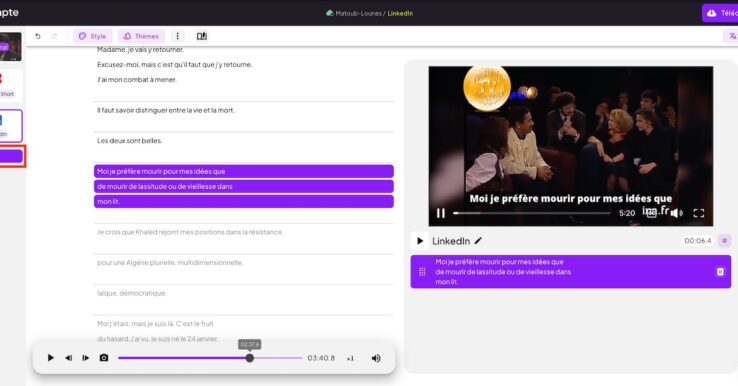Viewport: 738px width, 386px height.
Task: Select line "Moi j'étais, mais je suis là. C'est le fruit"
Action: 155,324
